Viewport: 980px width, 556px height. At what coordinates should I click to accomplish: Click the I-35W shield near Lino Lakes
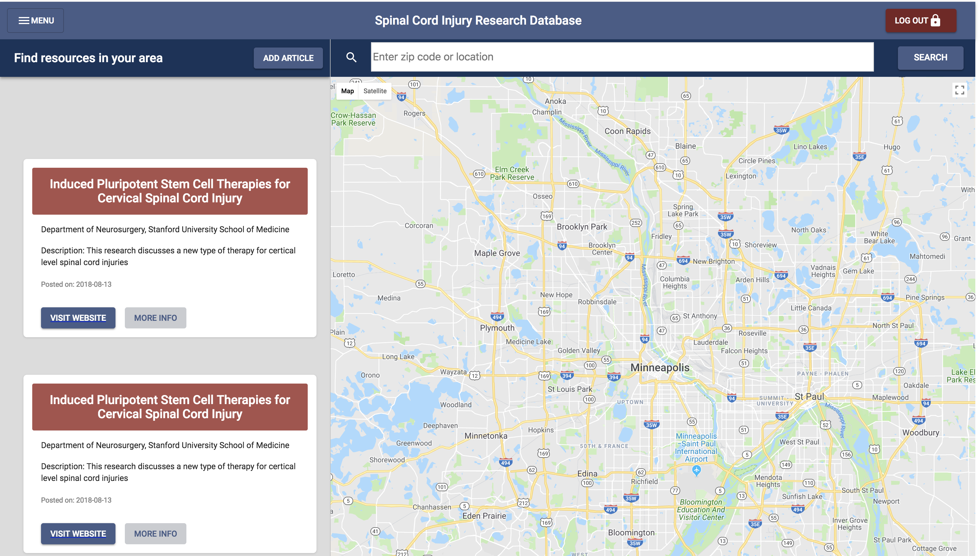tap(781, 130)
